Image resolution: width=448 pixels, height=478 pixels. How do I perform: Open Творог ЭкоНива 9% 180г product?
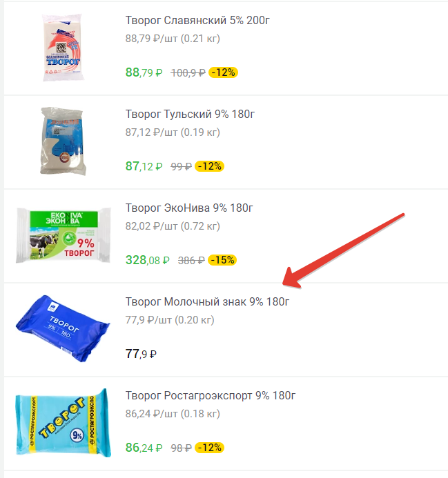pos(189,208)
